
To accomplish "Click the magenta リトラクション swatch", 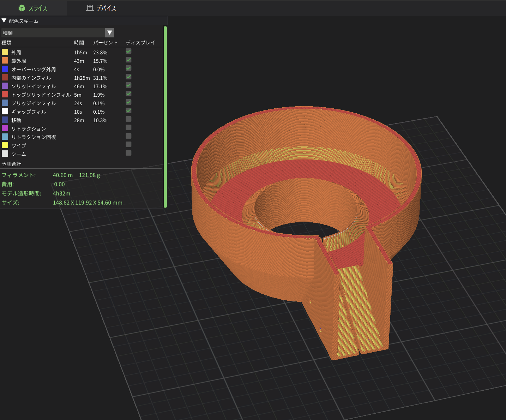I will (5, 128).
